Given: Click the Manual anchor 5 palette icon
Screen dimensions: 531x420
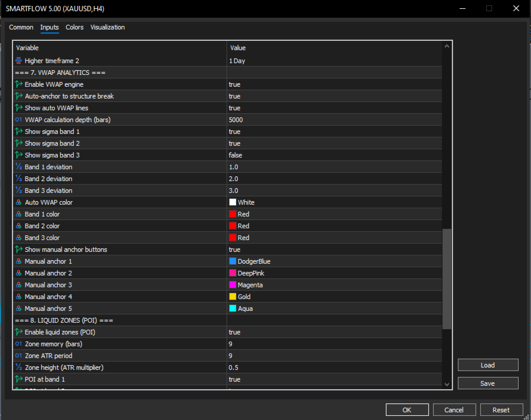Looking at the screenshot, I should pos(19,309).
